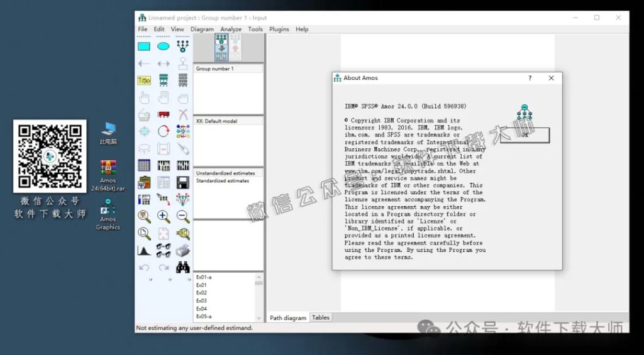Open the select data files grid icon
Screen dimensions: 644x355
tap(144, 165)
